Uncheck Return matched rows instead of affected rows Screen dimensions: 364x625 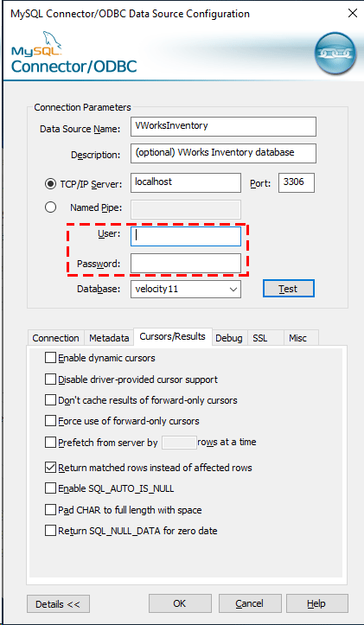(50, 467)
